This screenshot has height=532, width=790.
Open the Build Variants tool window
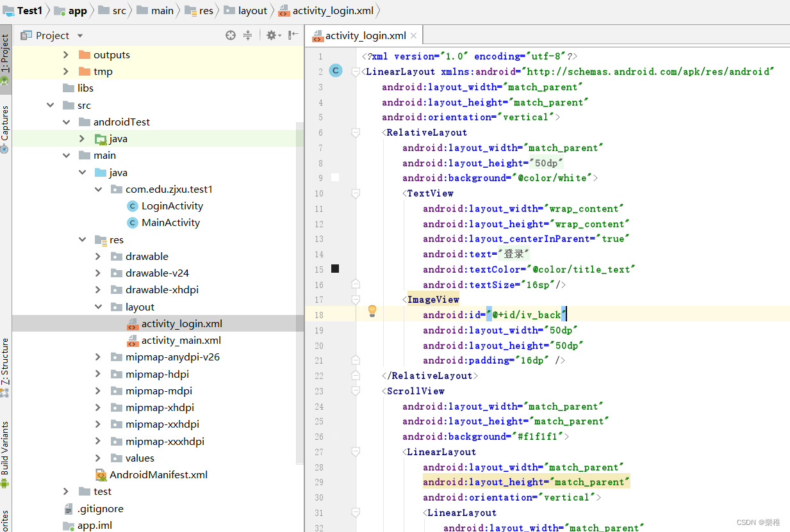[x=6, y=448]
